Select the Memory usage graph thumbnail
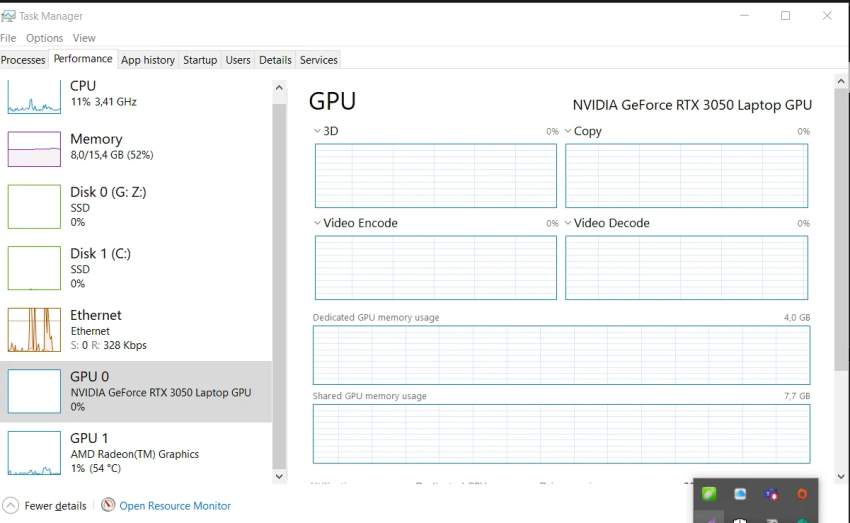 (x=34, y=149)
